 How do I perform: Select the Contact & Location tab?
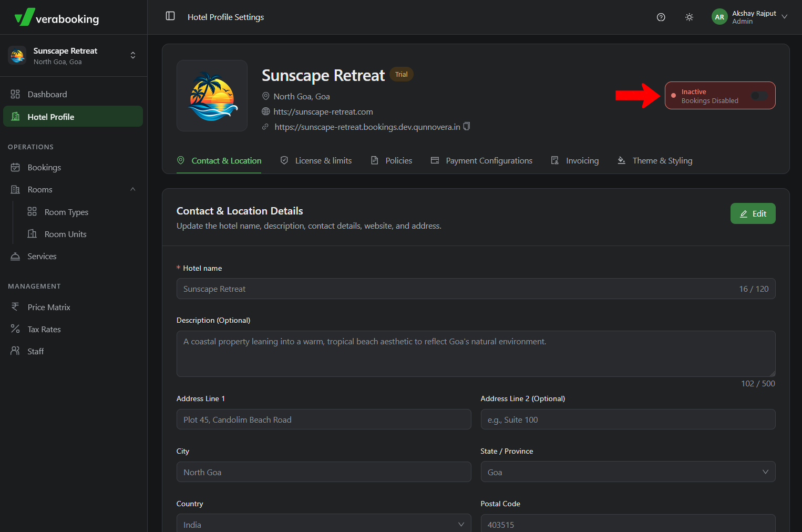coord(219,160)
